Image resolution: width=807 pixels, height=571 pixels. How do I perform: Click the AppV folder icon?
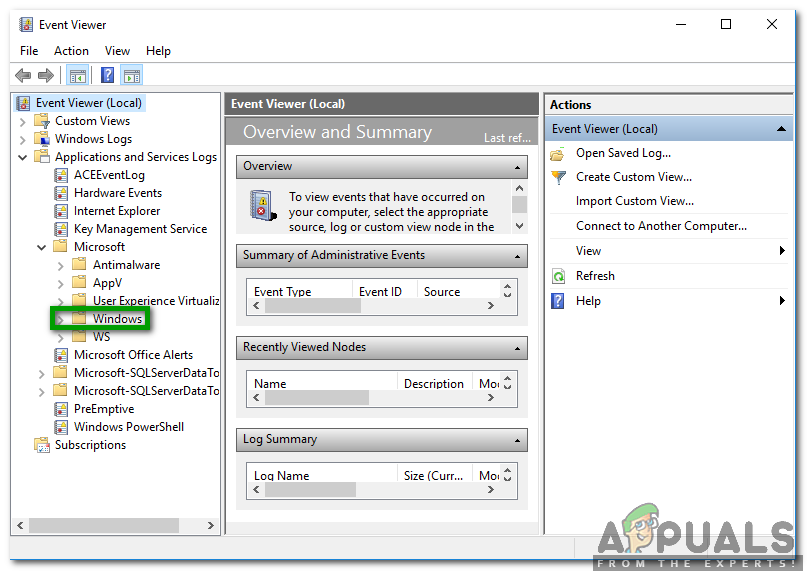[79, 283]
